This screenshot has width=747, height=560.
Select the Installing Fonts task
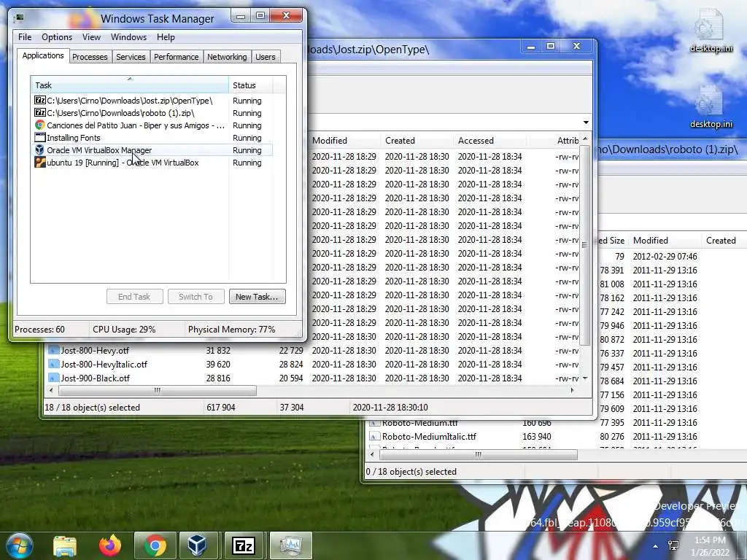pos(152,138)
